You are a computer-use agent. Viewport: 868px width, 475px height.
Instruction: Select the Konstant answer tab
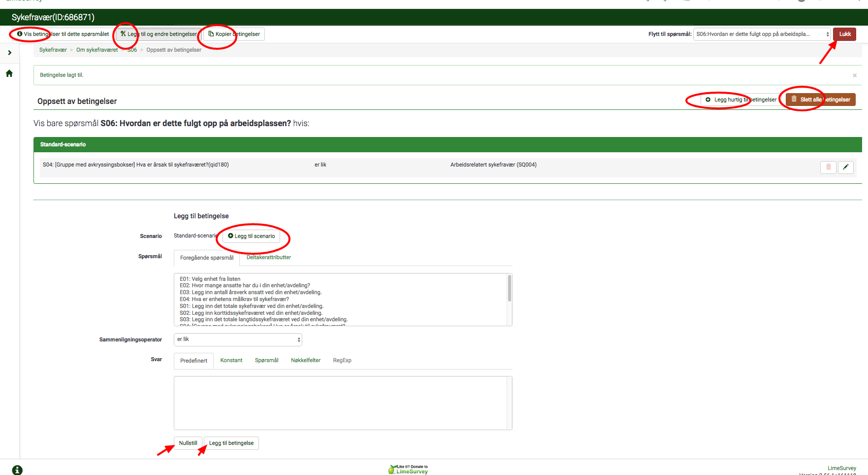pyautogui.click(x=231, y=360)
